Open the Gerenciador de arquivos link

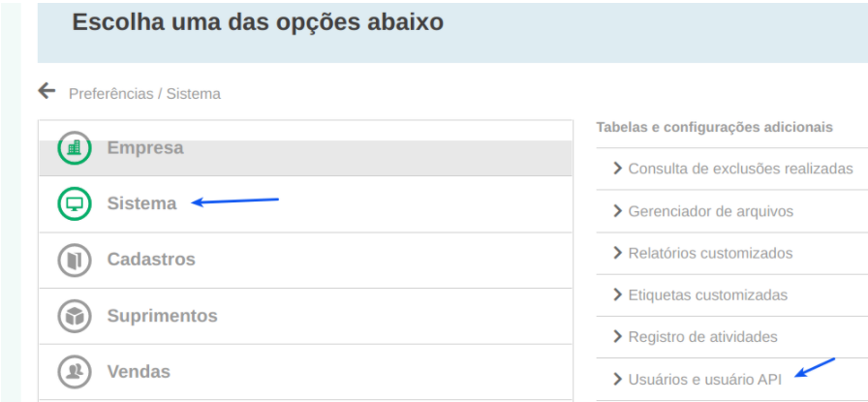(710, 211)
